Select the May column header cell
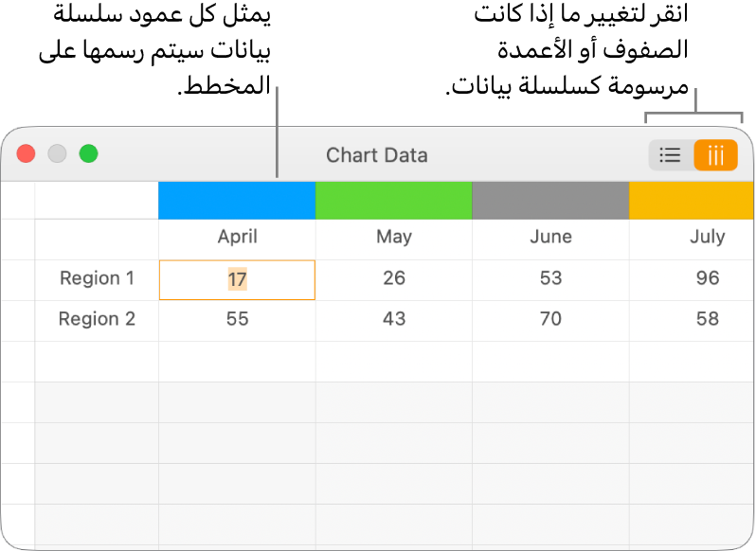The width and height of the screenshot is (756, 551). tap(393, 238)
